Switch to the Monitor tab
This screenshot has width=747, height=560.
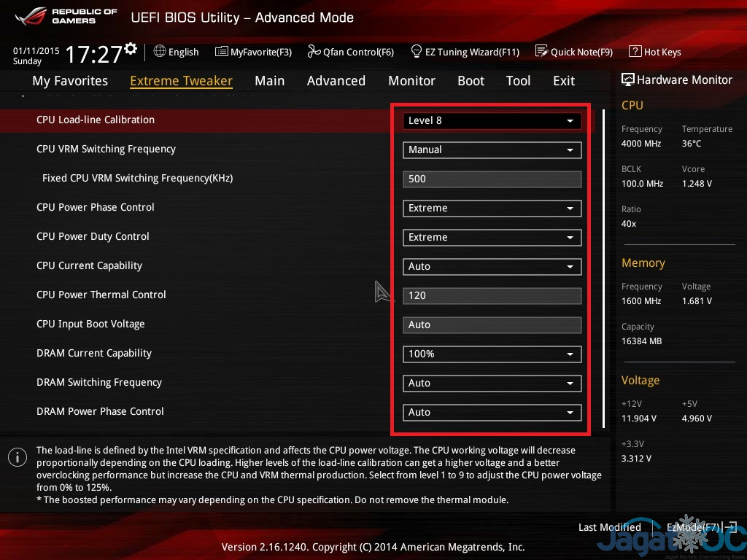(x=411, y=81)
